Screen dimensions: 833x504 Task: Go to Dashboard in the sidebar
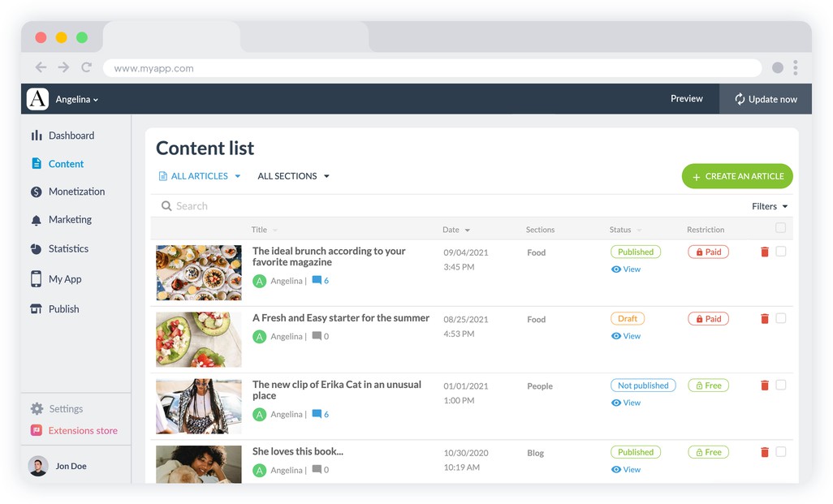[71, 136]
